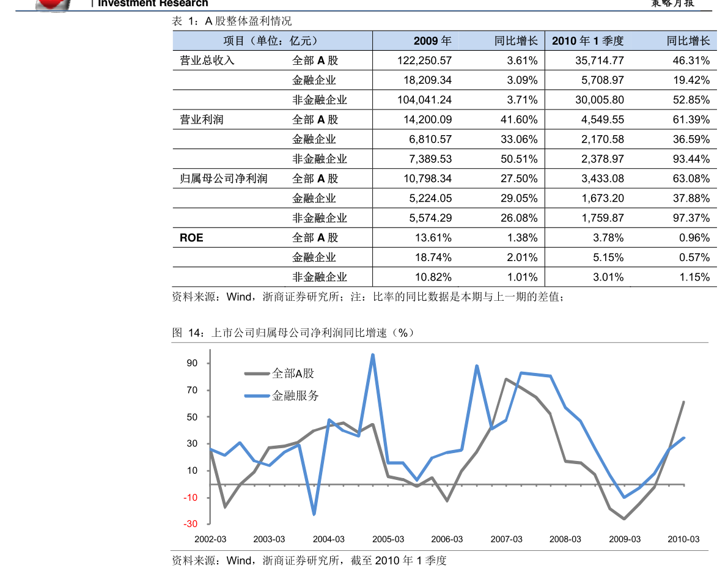Click the 2005-03 x-axis label

point(388,539)
